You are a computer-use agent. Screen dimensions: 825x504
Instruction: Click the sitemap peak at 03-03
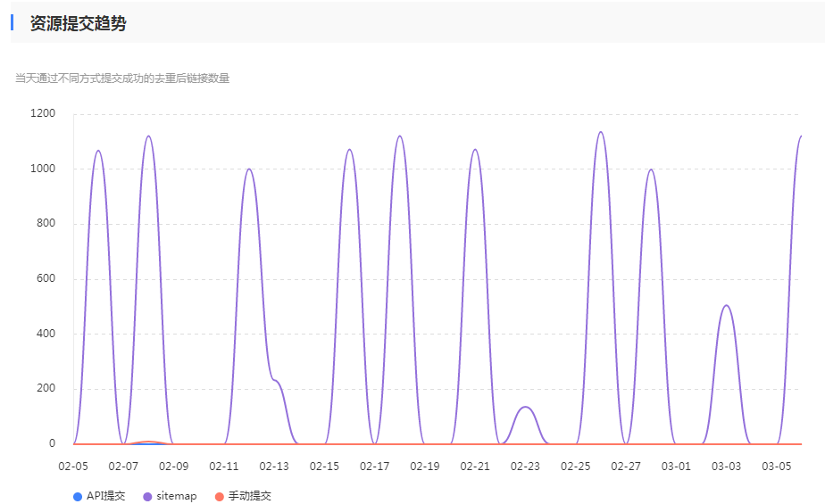(726, 305)
